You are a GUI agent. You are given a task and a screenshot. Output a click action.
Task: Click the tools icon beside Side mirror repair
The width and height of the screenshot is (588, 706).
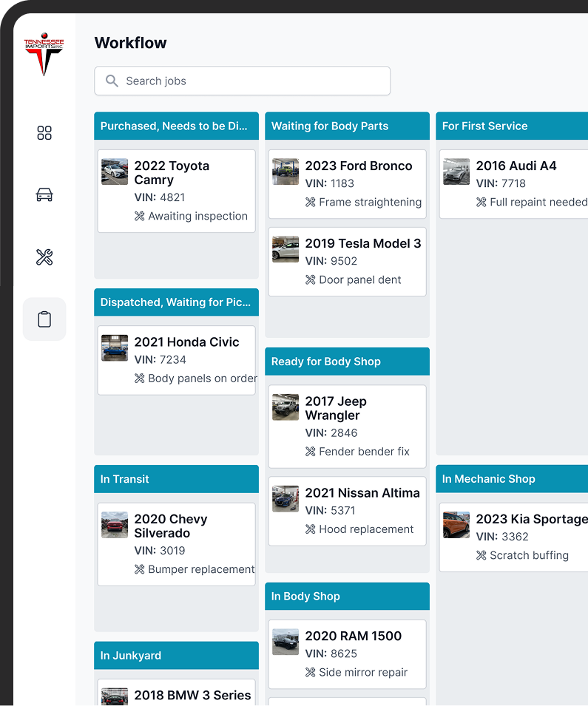tap(311, 673)
